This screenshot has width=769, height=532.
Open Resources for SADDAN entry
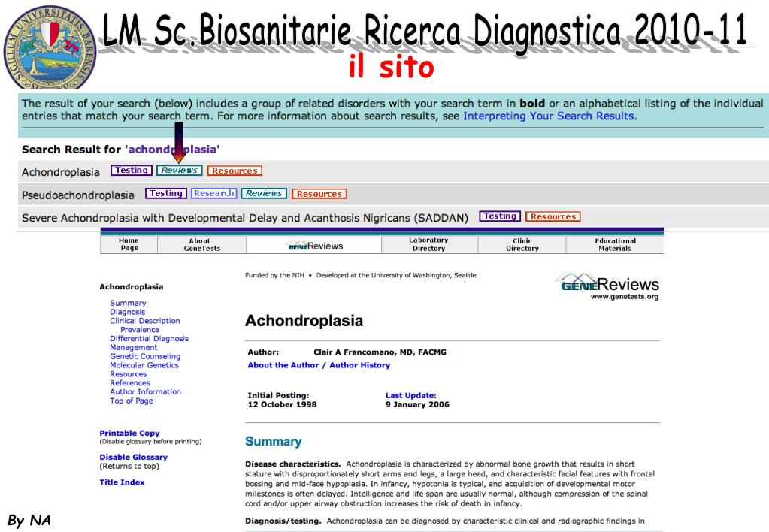pyautogui.click(x=553, y=216)
